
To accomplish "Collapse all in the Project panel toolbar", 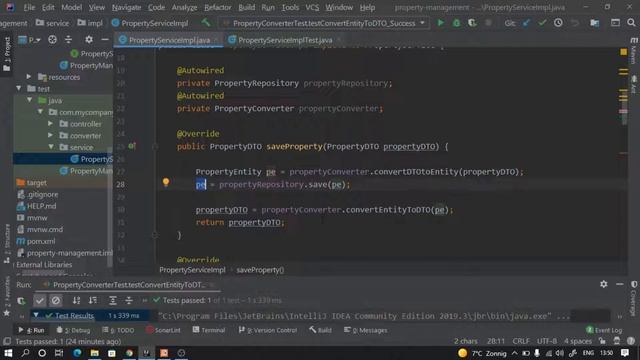I will pyautogui.click(x=68, y=40).
